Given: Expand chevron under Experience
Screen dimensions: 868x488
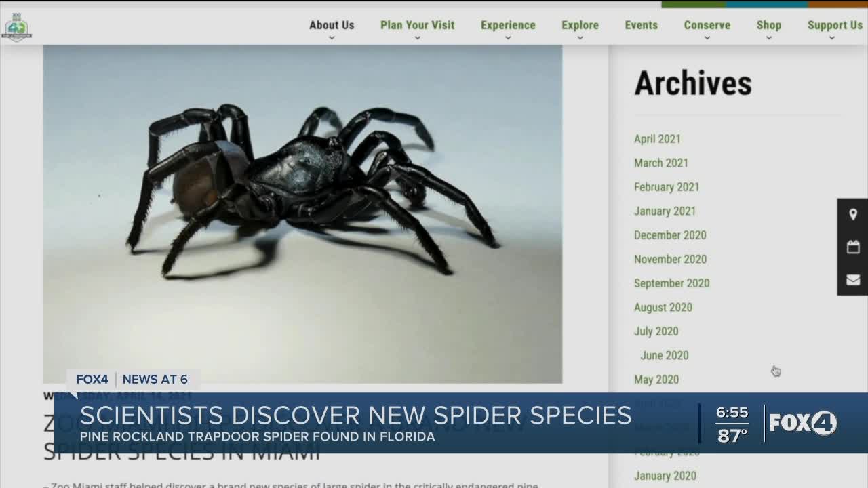Looking at the screenshot, I should click(x=508, y=38).
